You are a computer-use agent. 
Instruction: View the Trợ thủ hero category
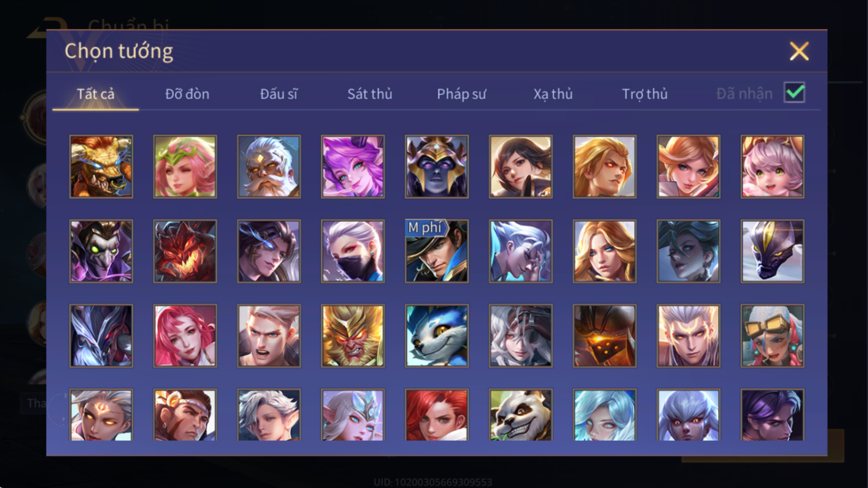pyautogui.click(x=645, y=94)
